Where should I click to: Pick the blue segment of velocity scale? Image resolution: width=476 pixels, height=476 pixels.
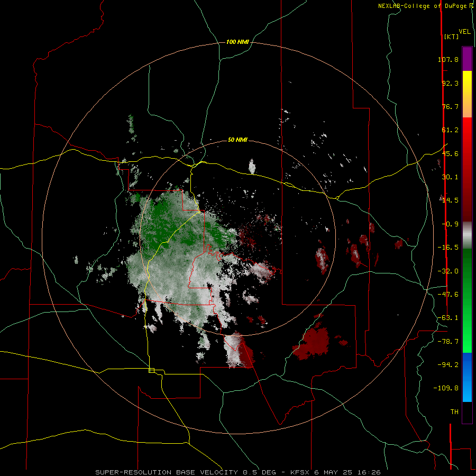click(467, 377)
